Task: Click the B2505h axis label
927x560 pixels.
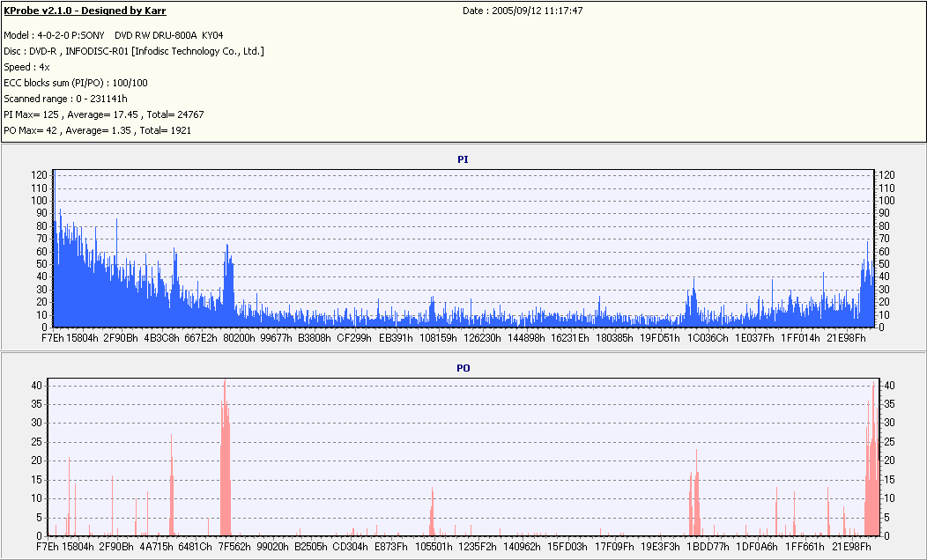Action: pyautogui.click(x=311, y=547)
